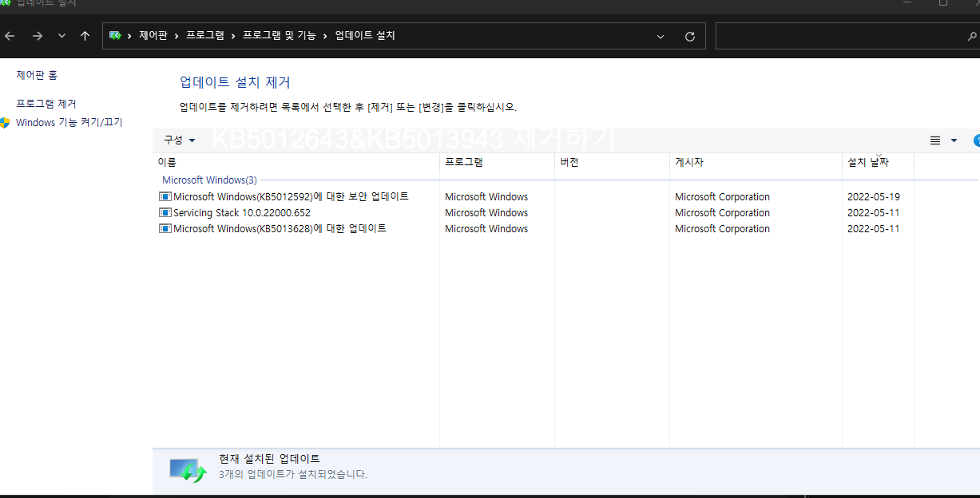This screenshot has width=980, height=498.
Task: Select the KB5013628 update row
Action: tap(535, 228)
